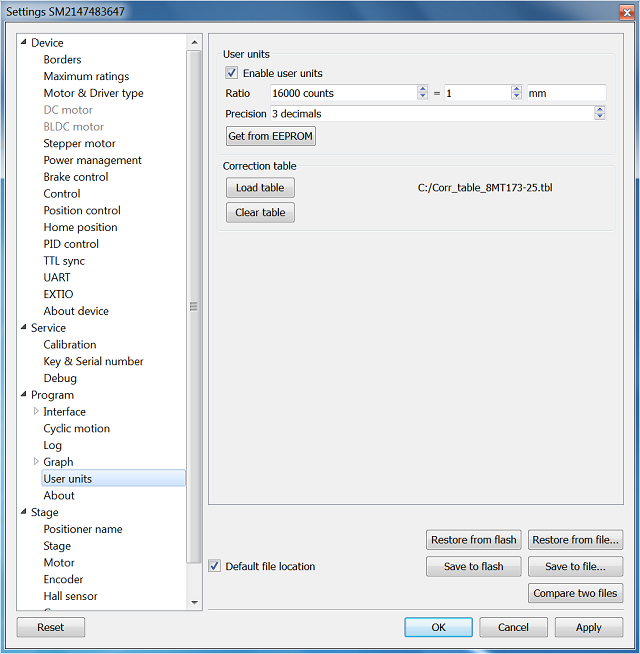The width and height of the screenshot is (640, 654).
Task: Click Compare two files button
Action: click(x=575, y=593)
